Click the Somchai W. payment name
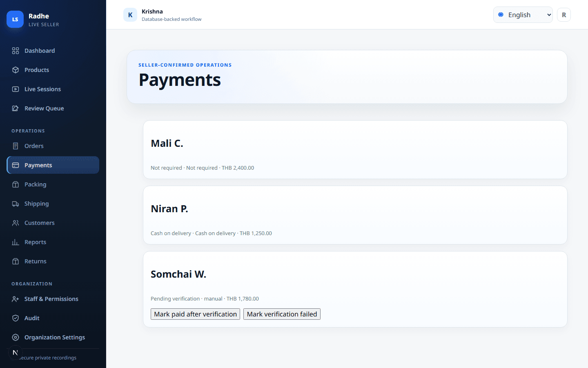 point(178,274)
